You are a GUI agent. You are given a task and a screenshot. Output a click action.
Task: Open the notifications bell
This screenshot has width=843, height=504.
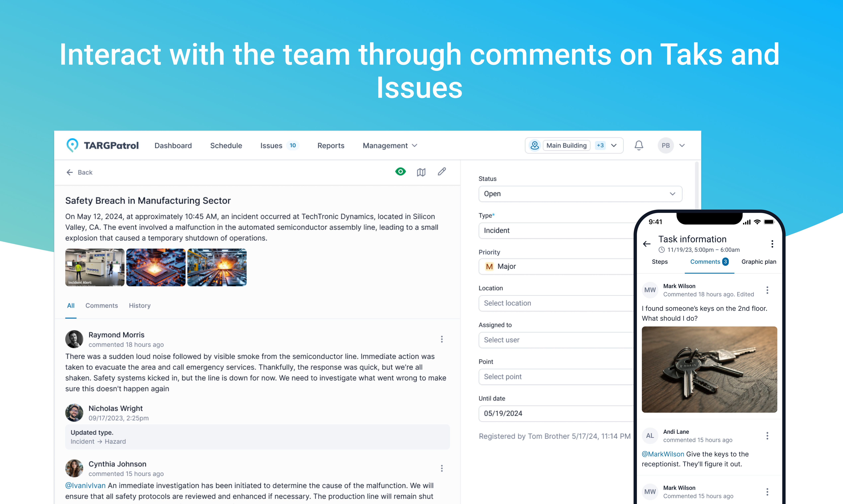[639, 145]
